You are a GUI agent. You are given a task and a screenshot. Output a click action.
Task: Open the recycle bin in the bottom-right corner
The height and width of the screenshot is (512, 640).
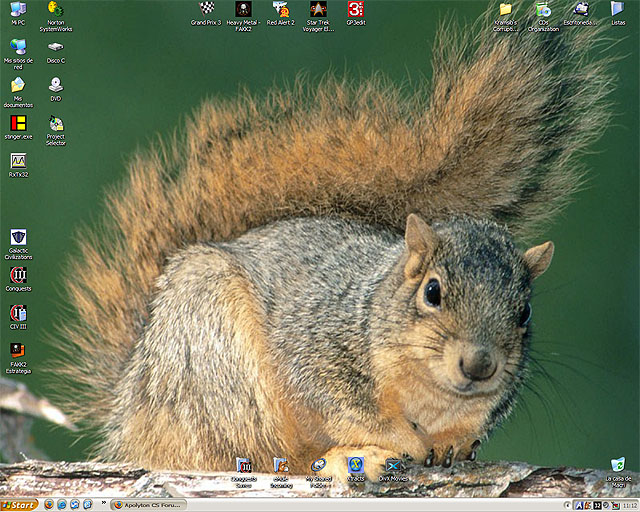pyautogui.click(x=618, y=466)
